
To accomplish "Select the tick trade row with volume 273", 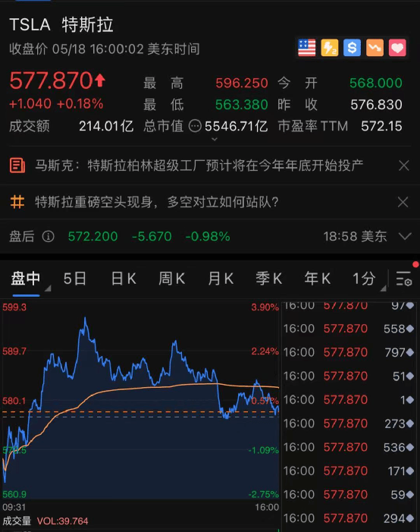I will [x=349, y=423].
